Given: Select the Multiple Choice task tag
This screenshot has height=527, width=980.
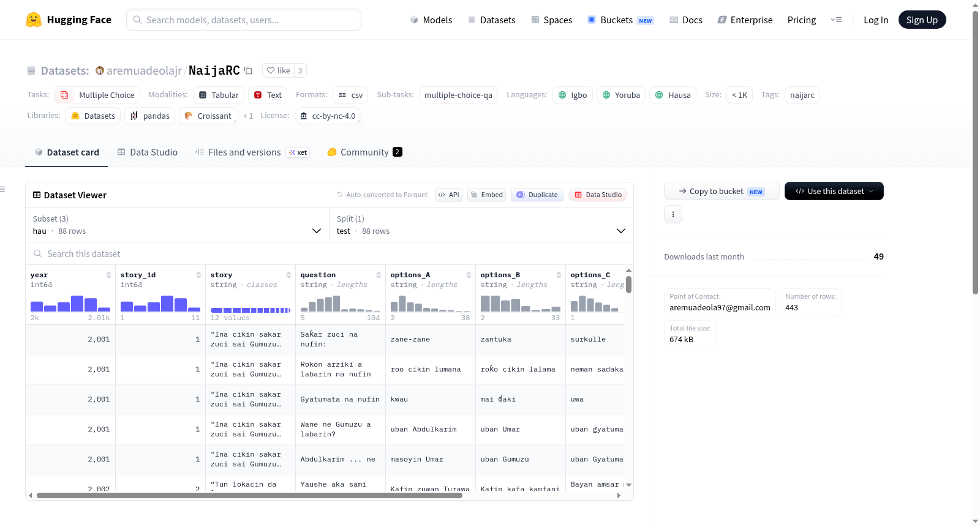Looking at the screenshot, I should (97, 95).
